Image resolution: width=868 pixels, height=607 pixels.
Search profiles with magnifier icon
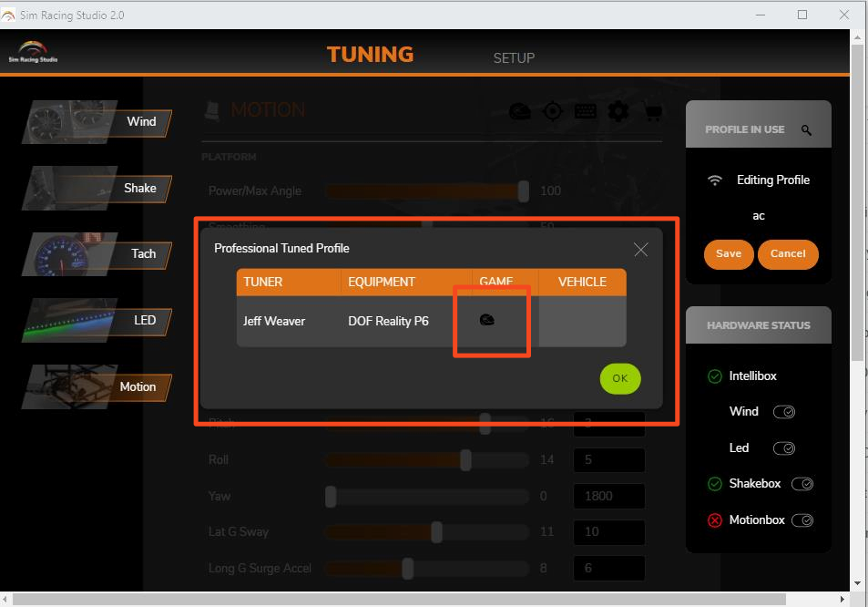(806, 130)
